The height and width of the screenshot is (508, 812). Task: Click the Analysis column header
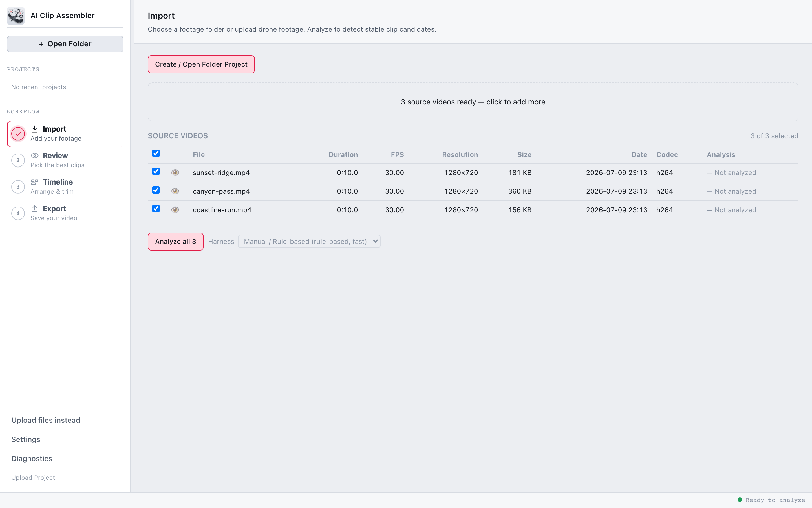coord(721,155)
